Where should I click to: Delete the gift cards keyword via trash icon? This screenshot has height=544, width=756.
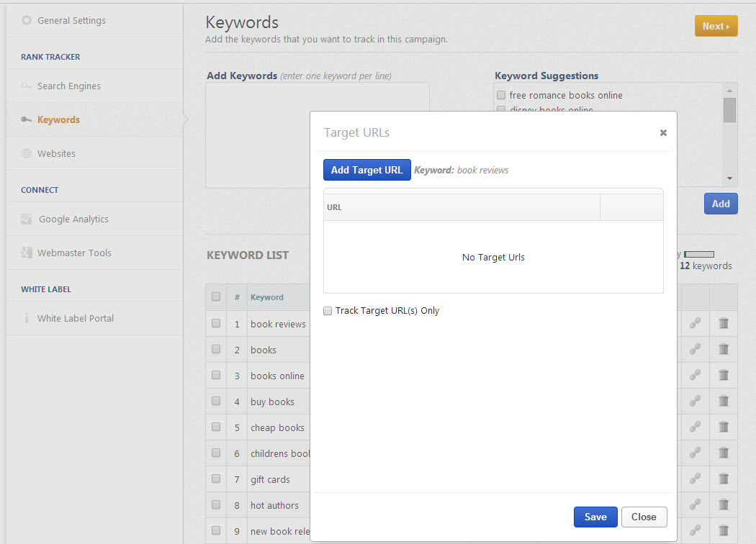point(724,479)
